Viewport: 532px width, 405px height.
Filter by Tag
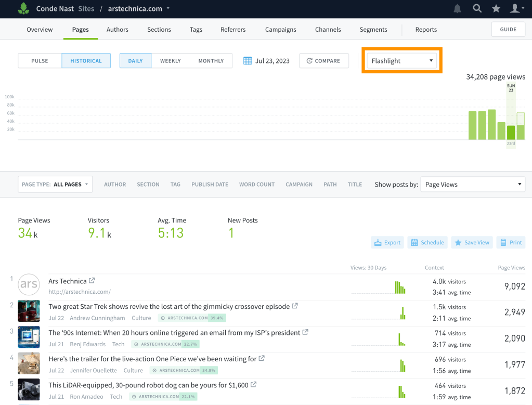click(x=175, y=185)
